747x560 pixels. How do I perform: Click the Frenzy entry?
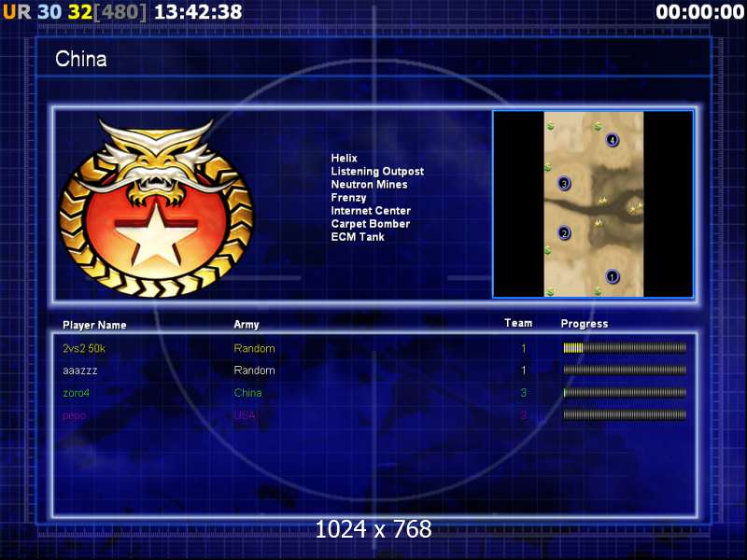(x=348, y=198)
